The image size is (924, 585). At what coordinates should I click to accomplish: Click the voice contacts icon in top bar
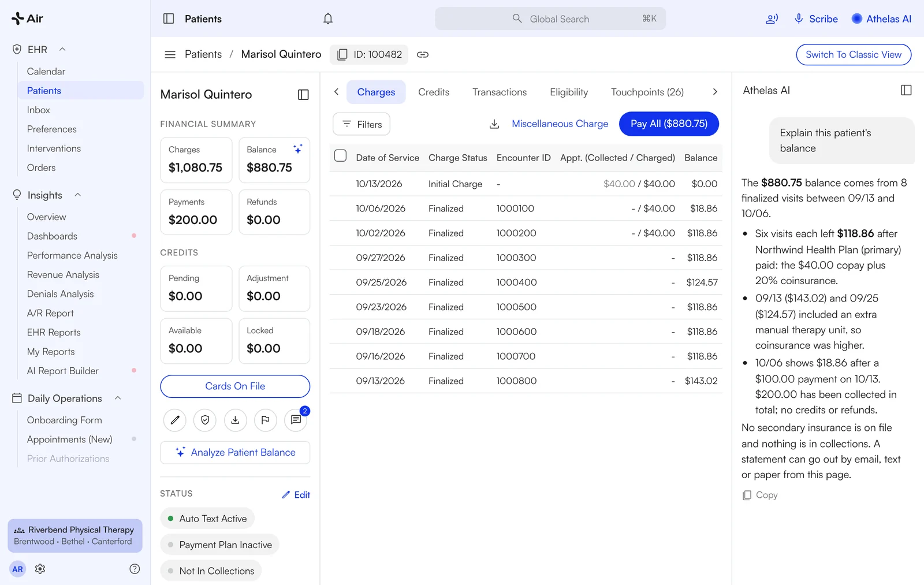pos(772,18)
